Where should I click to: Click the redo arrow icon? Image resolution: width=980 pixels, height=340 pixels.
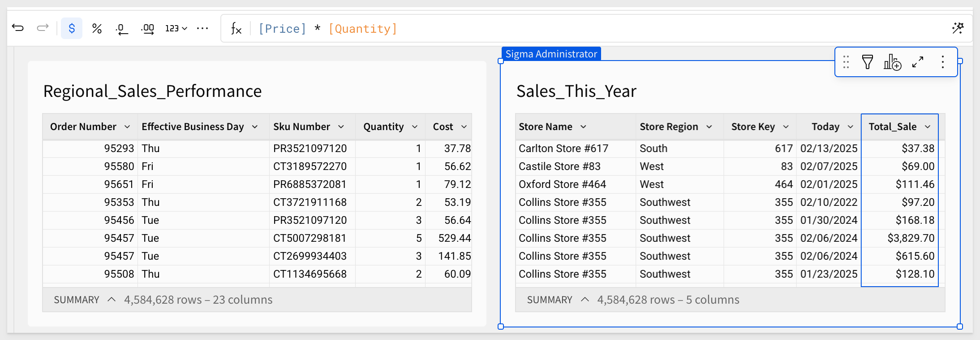coord(43,28)
